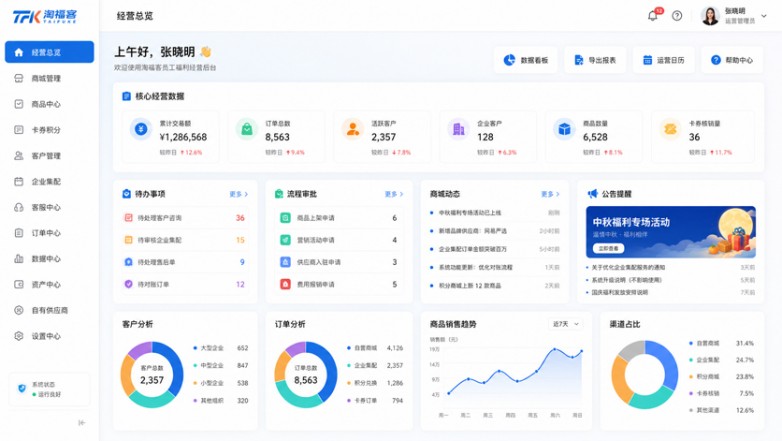
Task: Click the TFK 淘福客 logo
Action: click(x=45, y=16)
